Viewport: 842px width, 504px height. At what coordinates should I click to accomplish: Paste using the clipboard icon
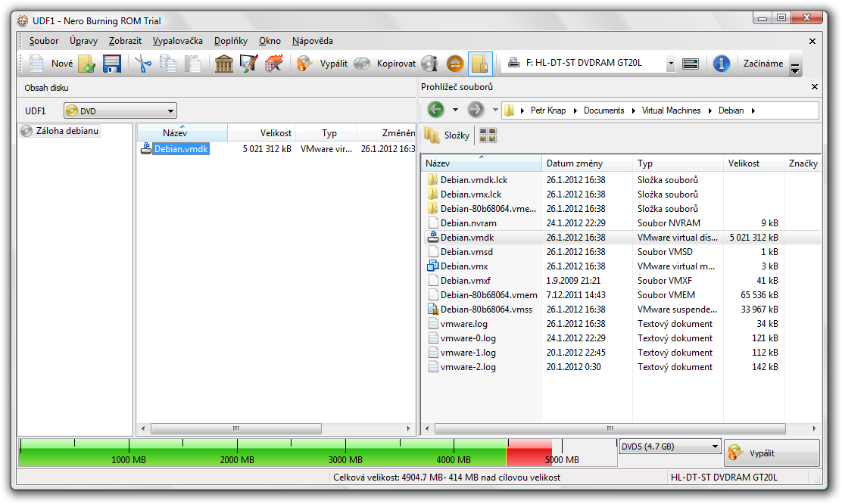[193, 64]
